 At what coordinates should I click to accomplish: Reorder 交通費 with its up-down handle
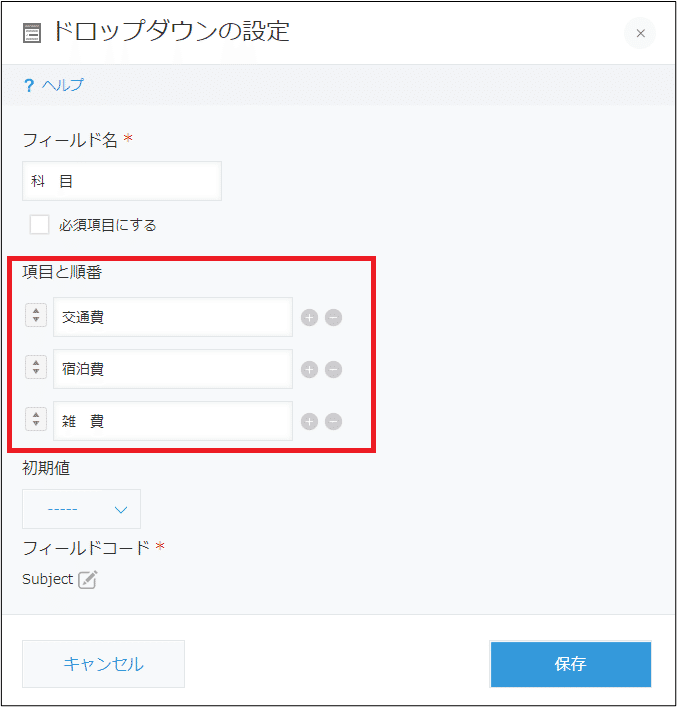tap(36, 315)
